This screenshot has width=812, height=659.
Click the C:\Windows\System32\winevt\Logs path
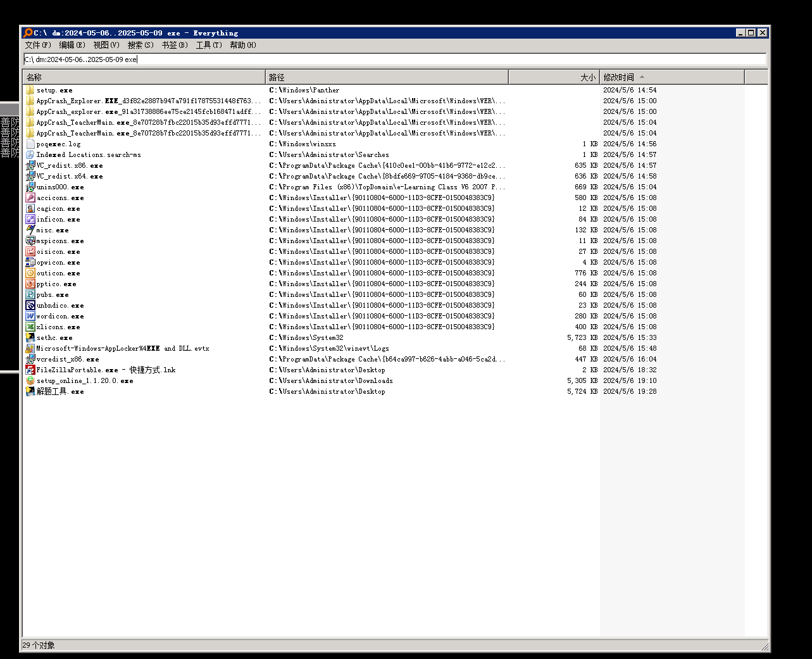coord(329,349)
